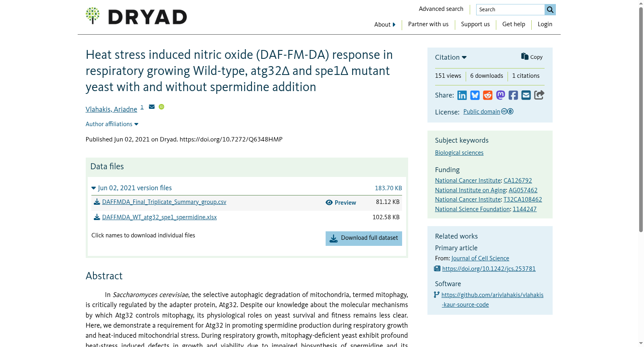Download full dataset
Image resolution: width=644 pixels, height=347 pixels.
(364, 238)
